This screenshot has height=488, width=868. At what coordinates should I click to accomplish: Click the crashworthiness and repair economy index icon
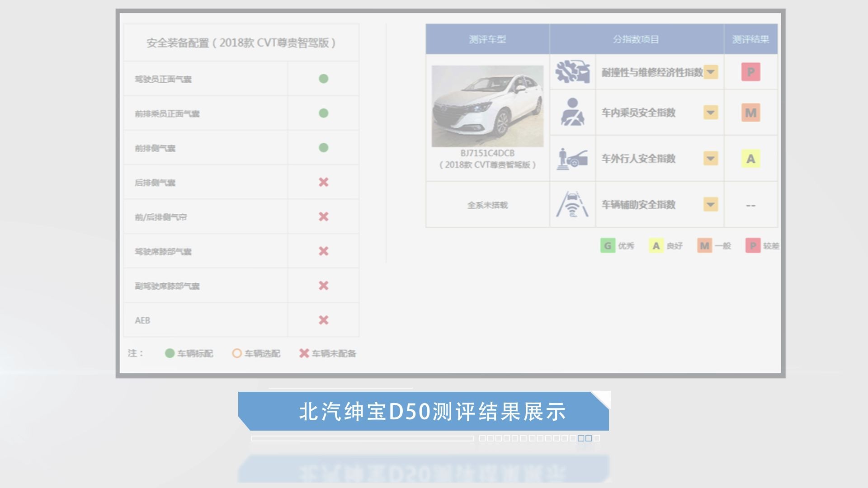pos(572,72)
